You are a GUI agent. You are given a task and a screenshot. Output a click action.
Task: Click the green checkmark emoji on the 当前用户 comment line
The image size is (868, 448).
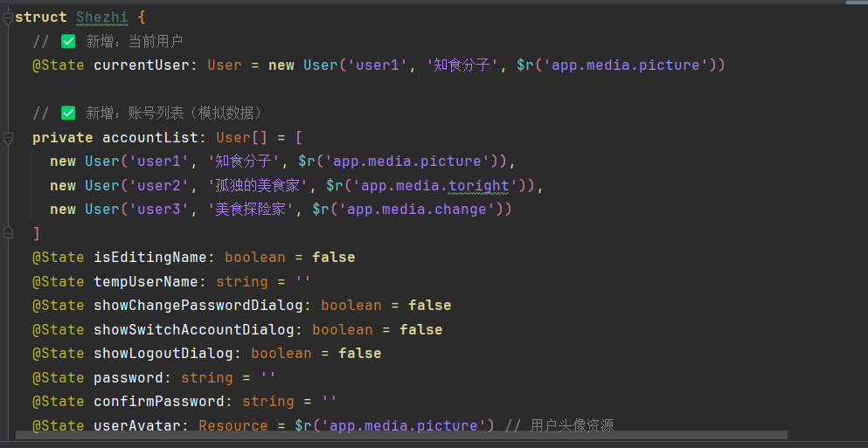pos(68,41)
